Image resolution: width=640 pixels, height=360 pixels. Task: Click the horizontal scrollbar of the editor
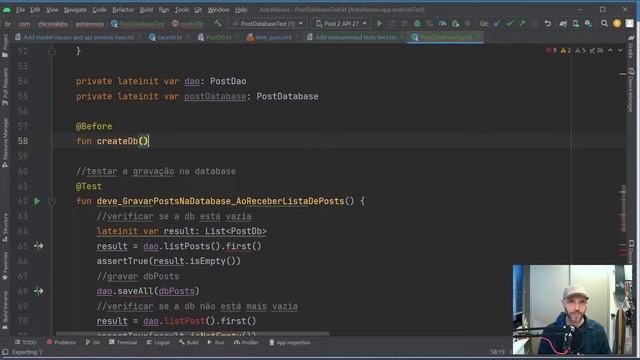click(192, 333)
